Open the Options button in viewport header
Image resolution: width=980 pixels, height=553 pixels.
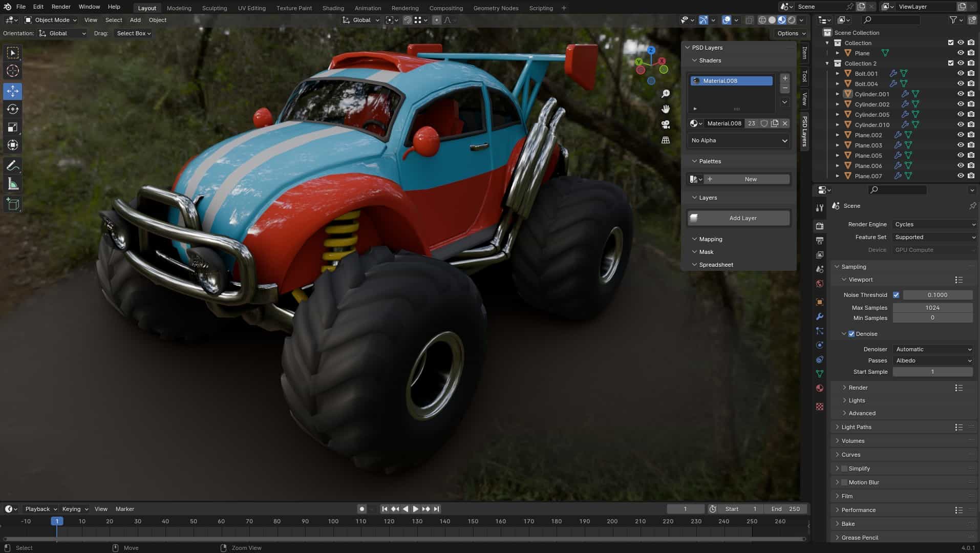click(x=791, y=33)
